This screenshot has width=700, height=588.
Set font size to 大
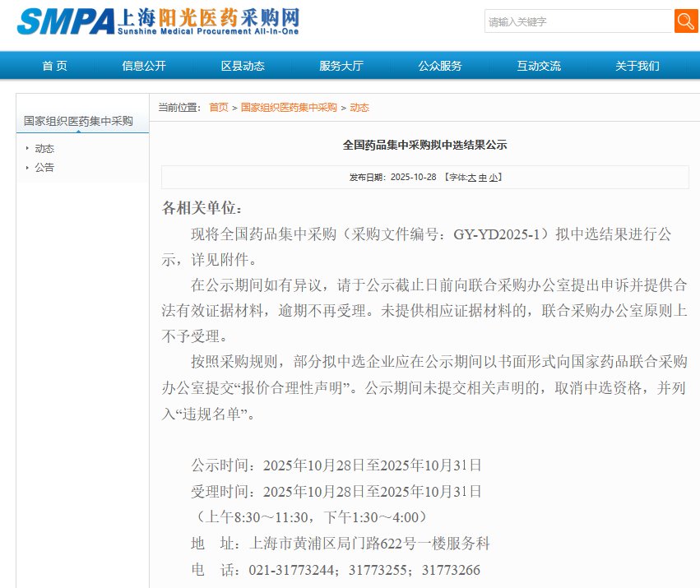(x=471, y=178)
